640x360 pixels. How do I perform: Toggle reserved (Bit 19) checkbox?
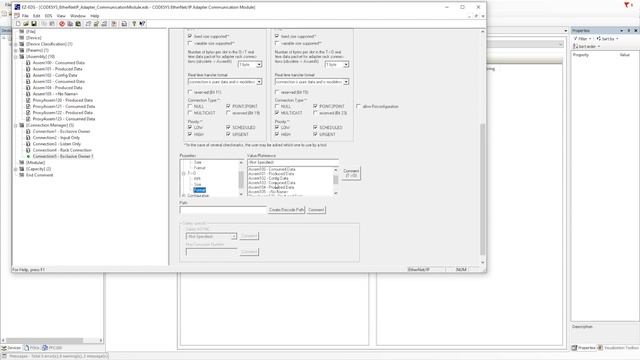point(228,113)
